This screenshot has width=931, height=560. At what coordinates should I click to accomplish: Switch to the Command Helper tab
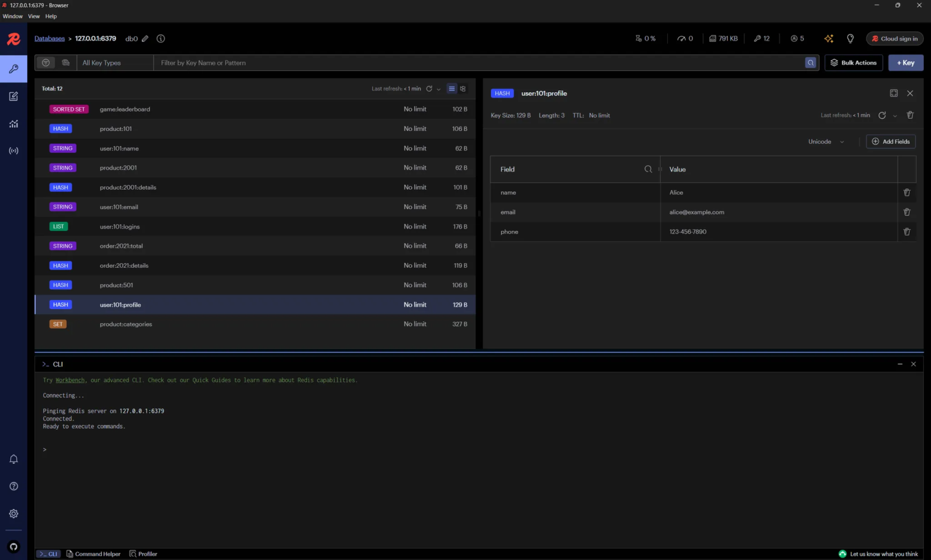[x=93, y=553]
